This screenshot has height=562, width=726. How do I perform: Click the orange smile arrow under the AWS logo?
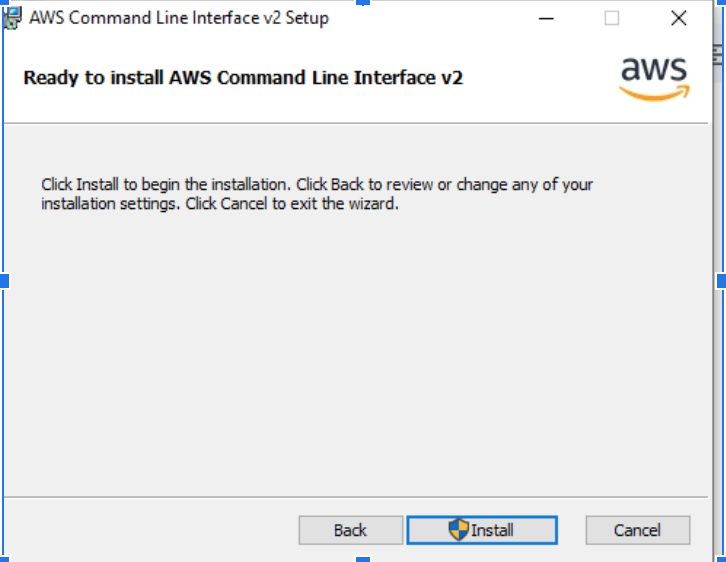tap(654, 92)
